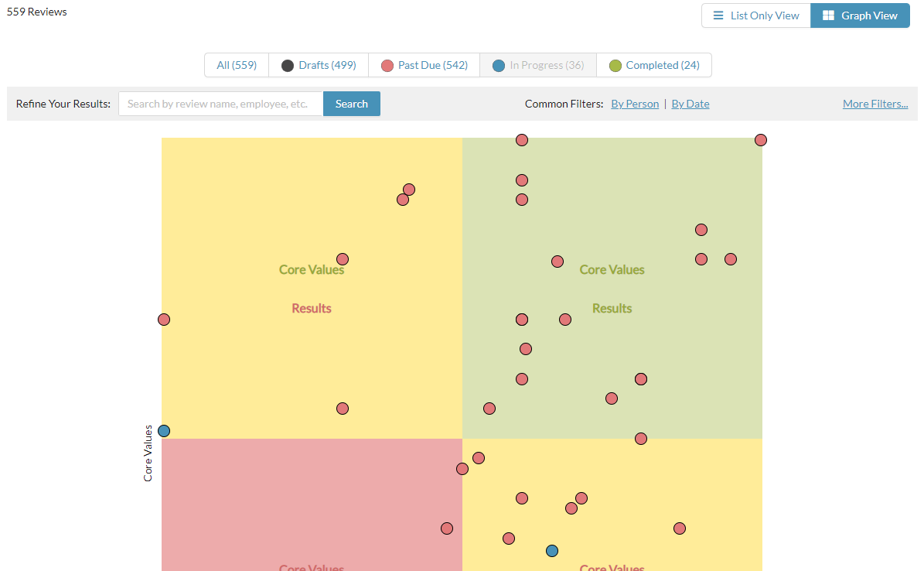Filter by Drafts (499) tab

coord(319,65)
